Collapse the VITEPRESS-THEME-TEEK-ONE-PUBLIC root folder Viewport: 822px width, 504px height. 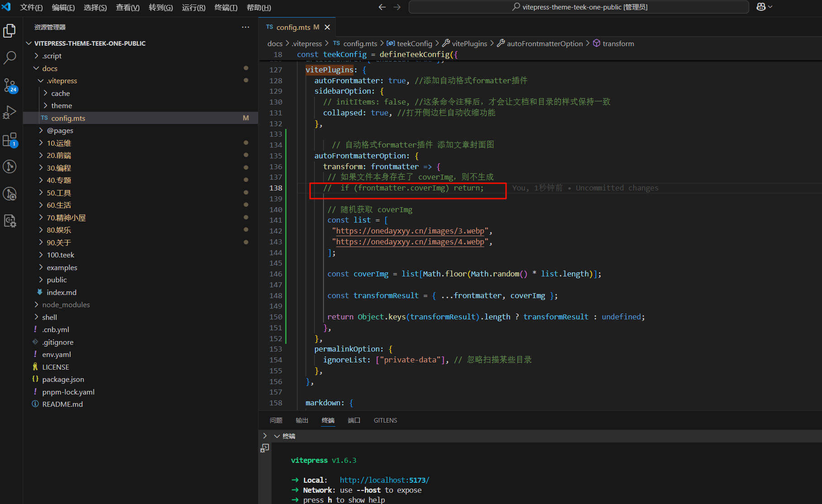[140, 43]
